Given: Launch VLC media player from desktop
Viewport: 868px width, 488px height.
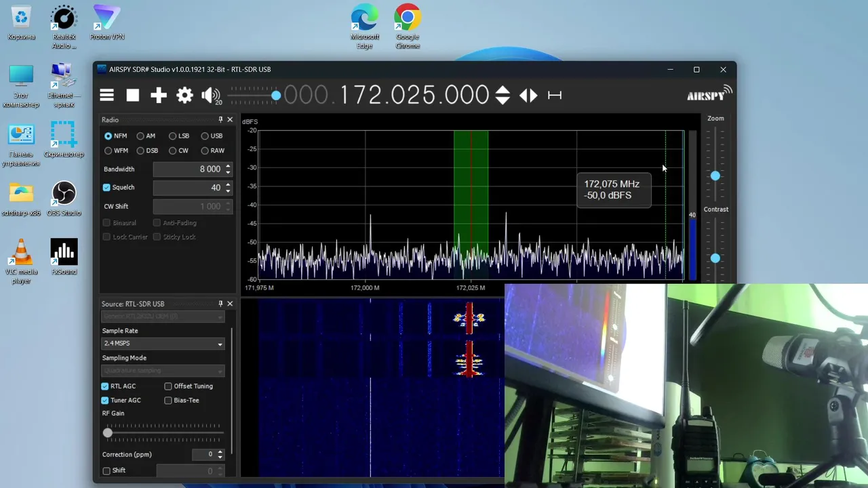Looking at the screenshot, I should click(x=21, y=262).
